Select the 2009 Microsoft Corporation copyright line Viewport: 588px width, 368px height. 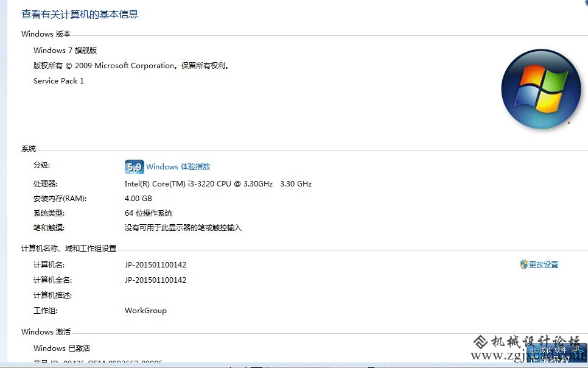(131, 66)
